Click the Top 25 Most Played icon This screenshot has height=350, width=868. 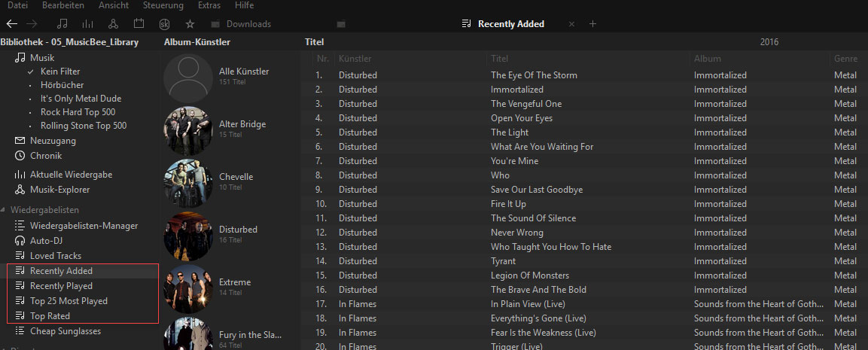(x=20, y=301)
